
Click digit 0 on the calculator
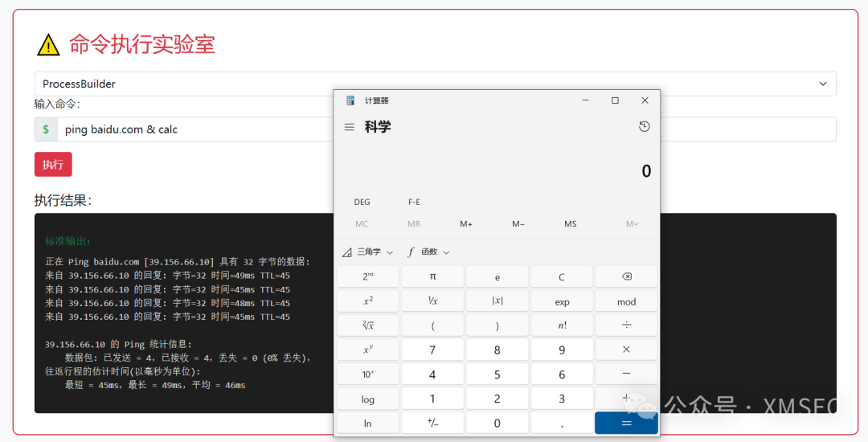tap(497, 424)
